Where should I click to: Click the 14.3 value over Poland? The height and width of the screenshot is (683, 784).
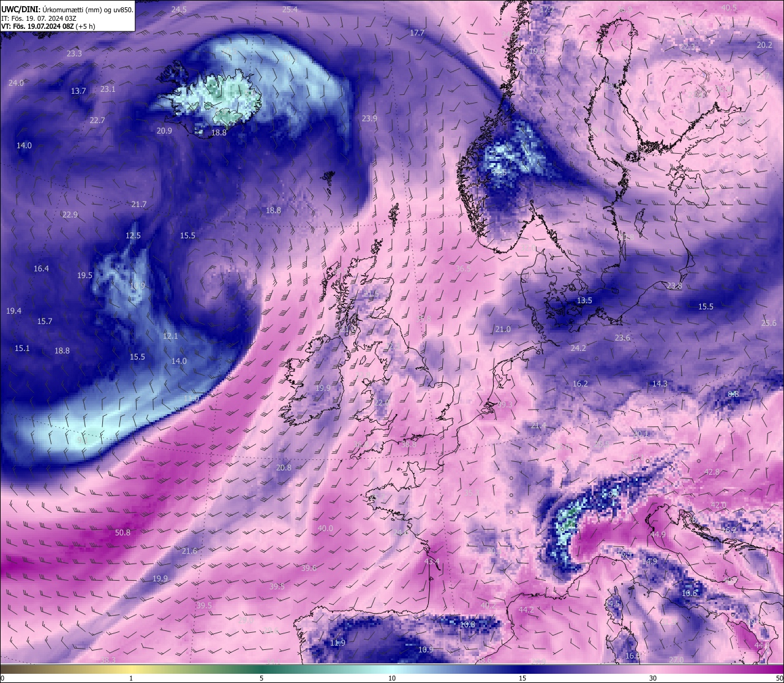(x=660, y=383)
